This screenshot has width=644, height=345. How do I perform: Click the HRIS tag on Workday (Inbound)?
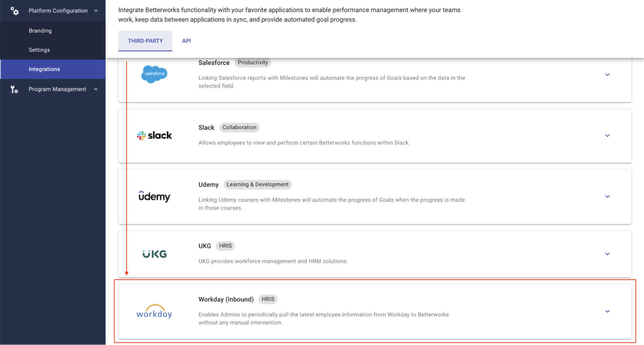pyautogui.click(x=268, y=299)
